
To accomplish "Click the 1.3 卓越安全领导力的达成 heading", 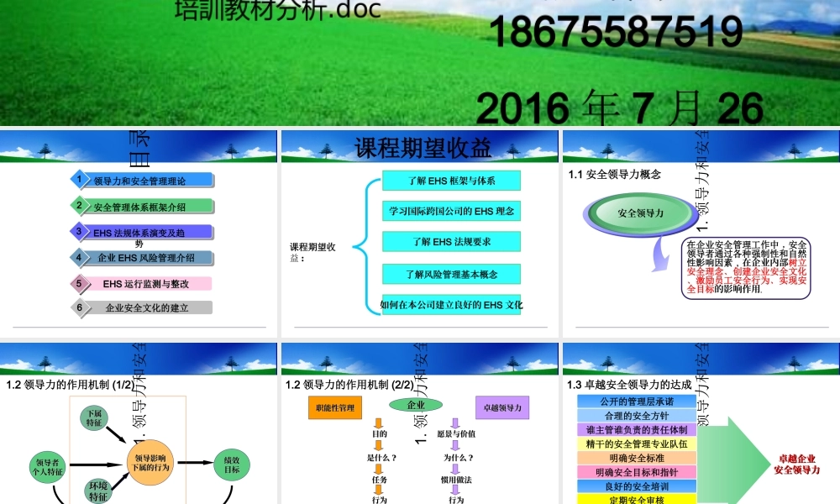I will 629,385.
